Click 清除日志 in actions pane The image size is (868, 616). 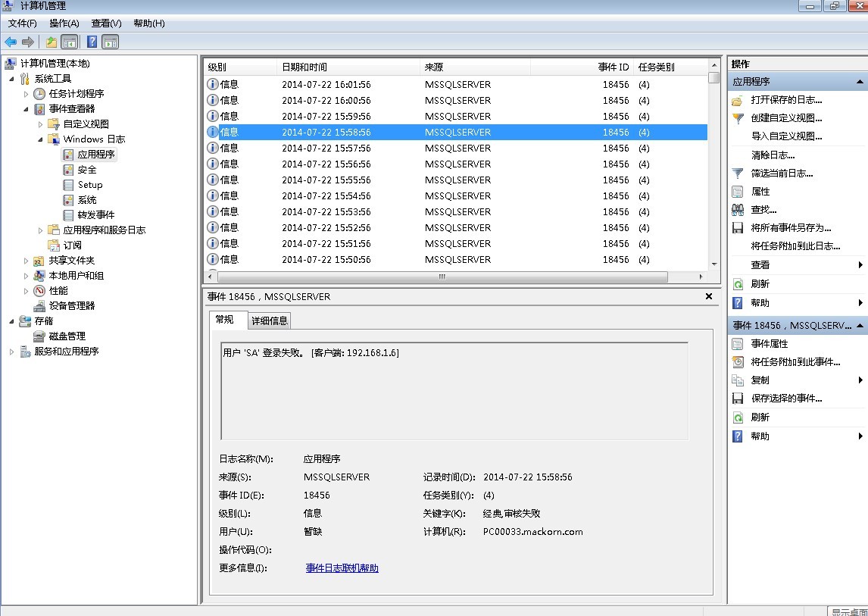[773, 155]
